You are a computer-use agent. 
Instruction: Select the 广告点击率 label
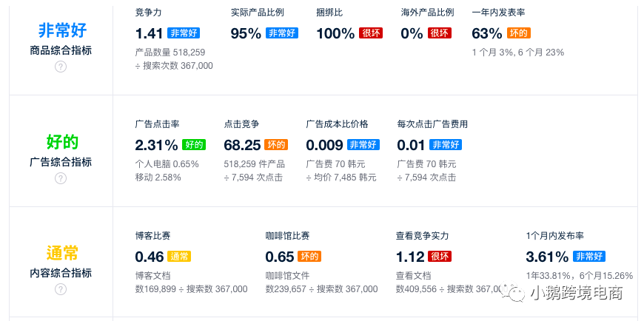pos(158,124)
